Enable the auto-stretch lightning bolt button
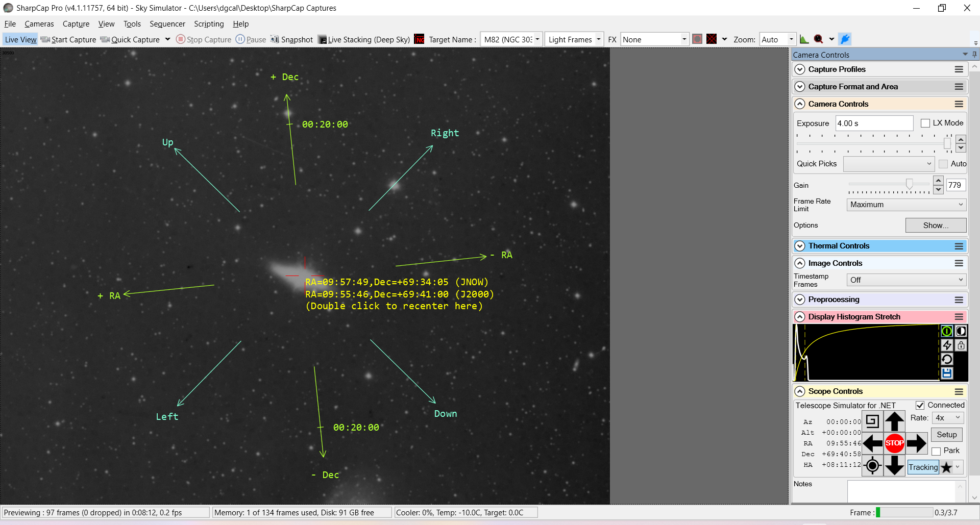The height and width of the screenshot is (525, 980). coord(947,345)
